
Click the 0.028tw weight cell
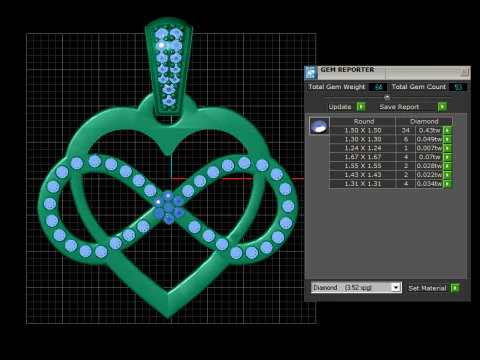tap(429, 166)
